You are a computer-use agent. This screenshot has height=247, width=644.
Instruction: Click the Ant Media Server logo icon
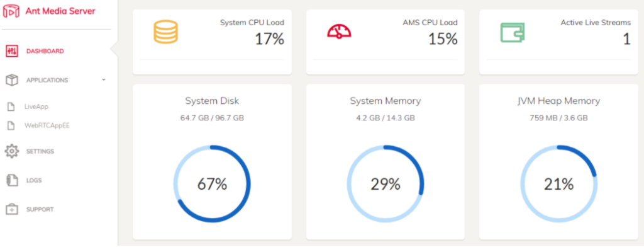[11, 11]
